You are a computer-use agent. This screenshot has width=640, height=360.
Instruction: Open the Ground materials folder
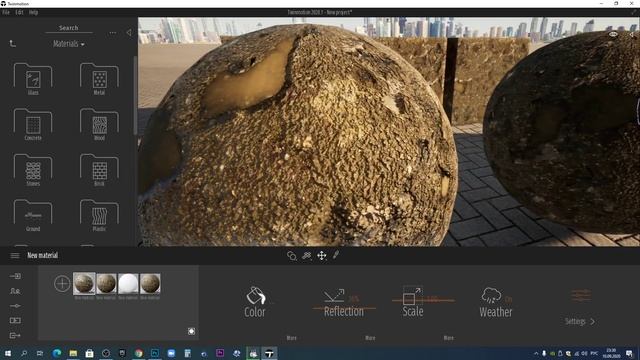33,215
